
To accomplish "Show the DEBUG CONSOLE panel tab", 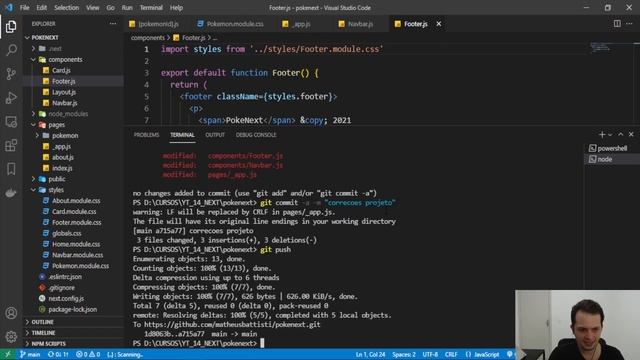I will pos(256,135).
